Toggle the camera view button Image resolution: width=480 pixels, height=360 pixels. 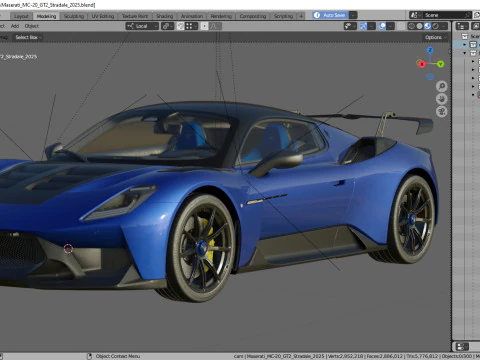coord(442,112)
